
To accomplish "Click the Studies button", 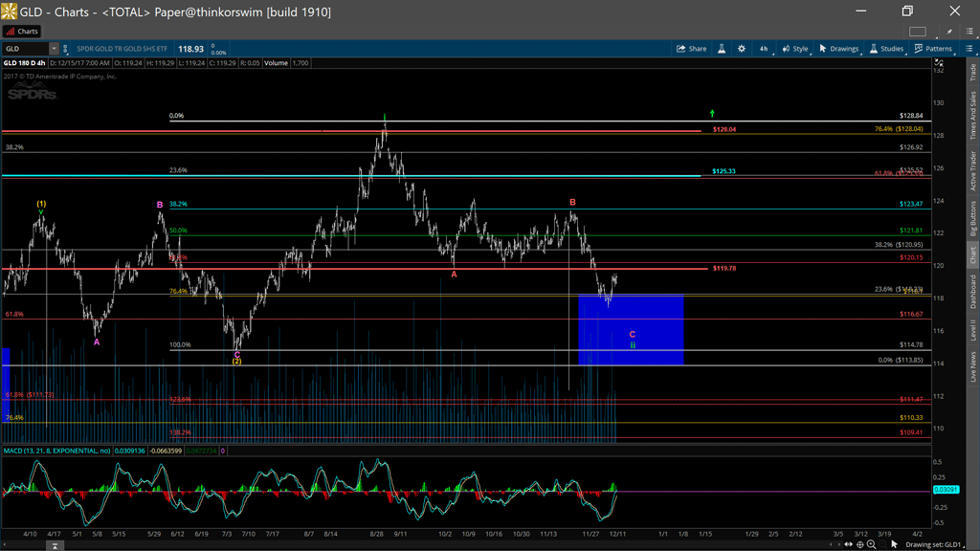I will click(x=885, y=49).
